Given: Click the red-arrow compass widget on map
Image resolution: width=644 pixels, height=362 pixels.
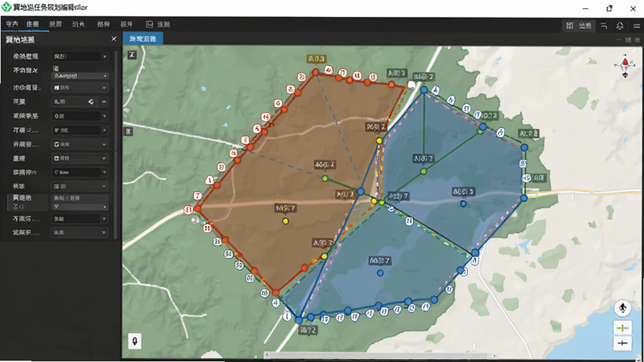Looking at the screenshot, I should pyautogui.click(x=625, y=66).
